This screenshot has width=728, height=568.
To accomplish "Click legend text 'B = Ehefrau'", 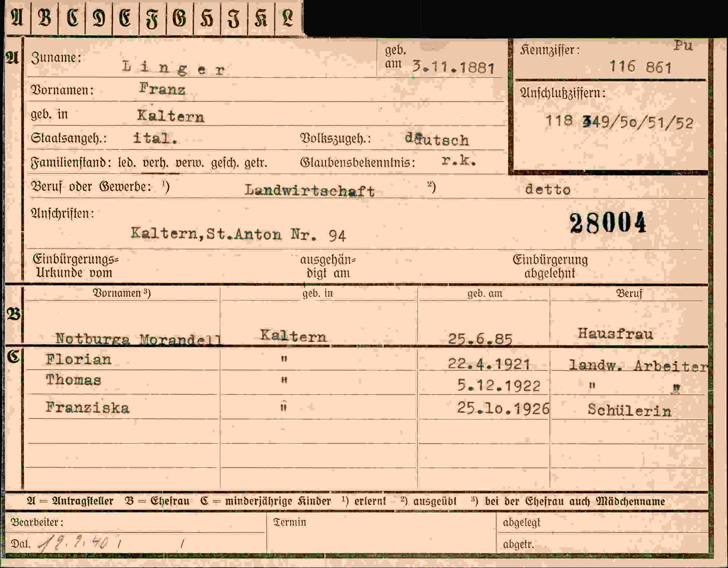I will [x=157, y=501].
